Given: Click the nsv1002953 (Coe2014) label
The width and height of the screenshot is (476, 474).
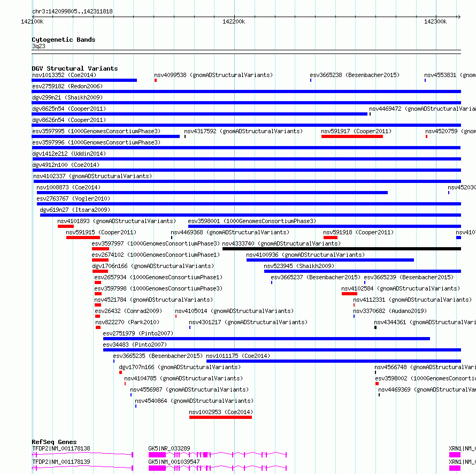Looking at the screenshot, I should pyautogui.click(x=221, y=412).
